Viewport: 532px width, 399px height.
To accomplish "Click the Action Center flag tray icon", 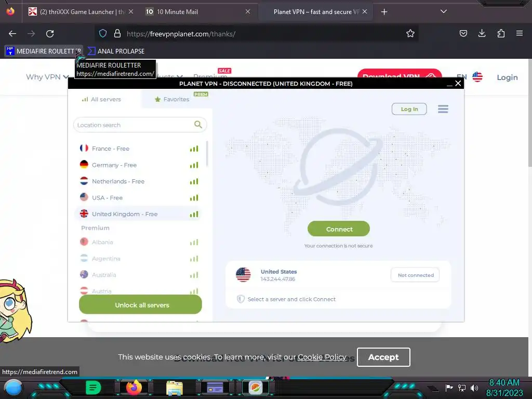I will click(449, 388).
